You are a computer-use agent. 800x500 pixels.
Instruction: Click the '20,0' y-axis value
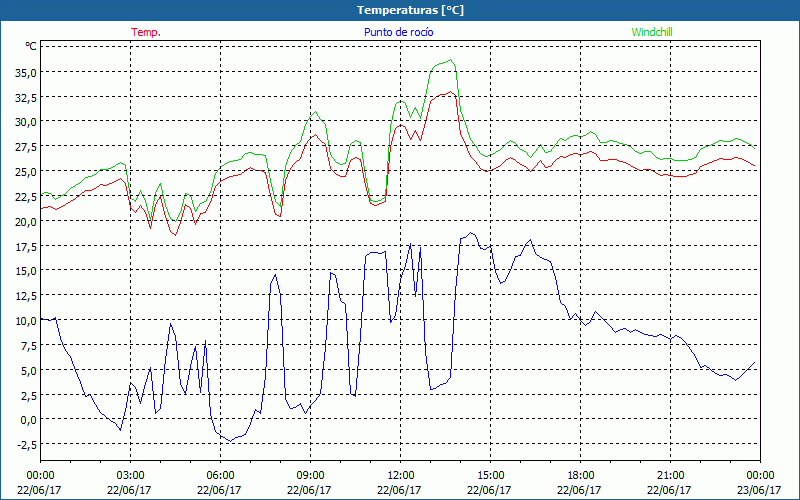[x=26, y=221]
